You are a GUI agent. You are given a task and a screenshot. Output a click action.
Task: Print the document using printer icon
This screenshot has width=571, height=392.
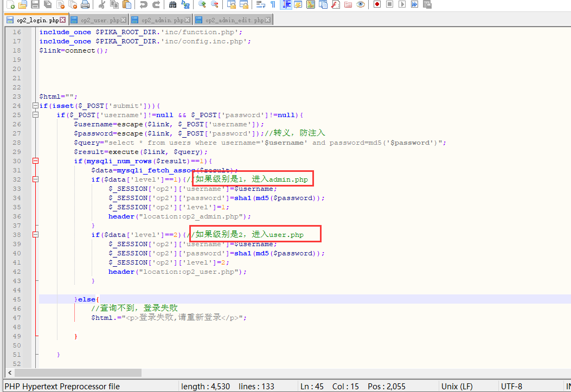85,4
